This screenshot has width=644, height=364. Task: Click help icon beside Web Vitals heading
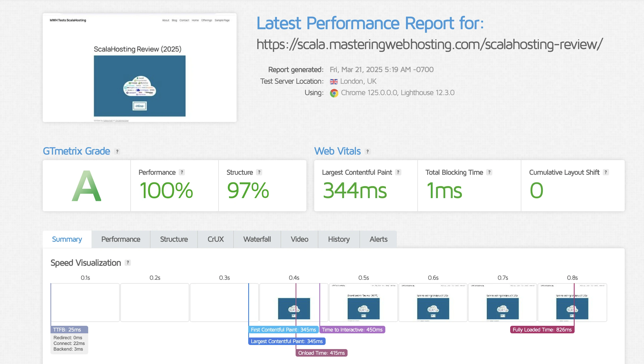367,151
